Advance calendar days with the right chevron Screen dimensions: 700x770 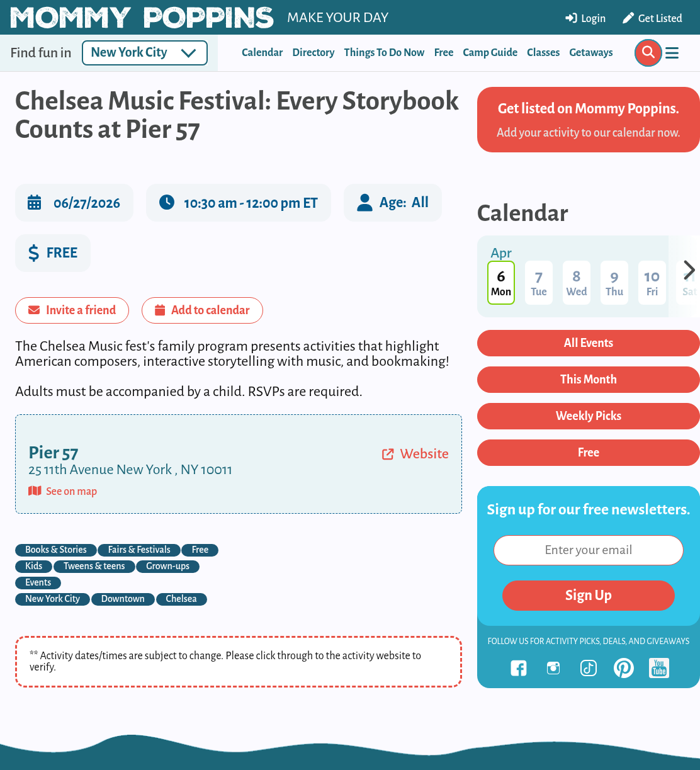pyautogui.click(x=689, y=270)
